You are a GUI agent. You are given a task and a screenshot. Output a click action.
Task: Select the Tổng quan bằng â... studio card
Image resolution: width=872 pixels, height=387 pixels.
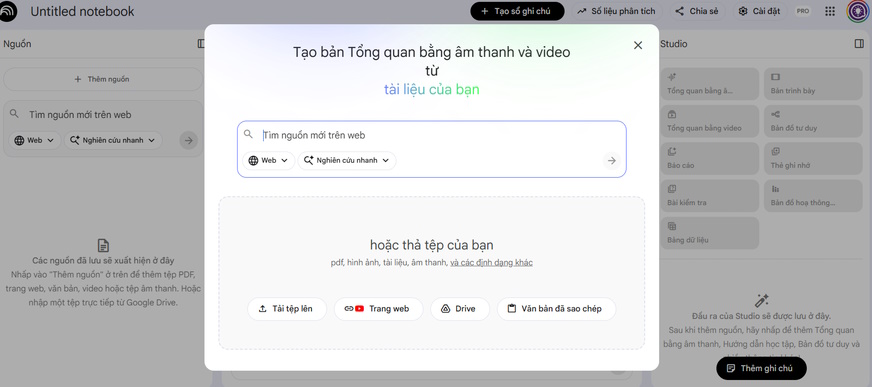click(x=709, y=84)
